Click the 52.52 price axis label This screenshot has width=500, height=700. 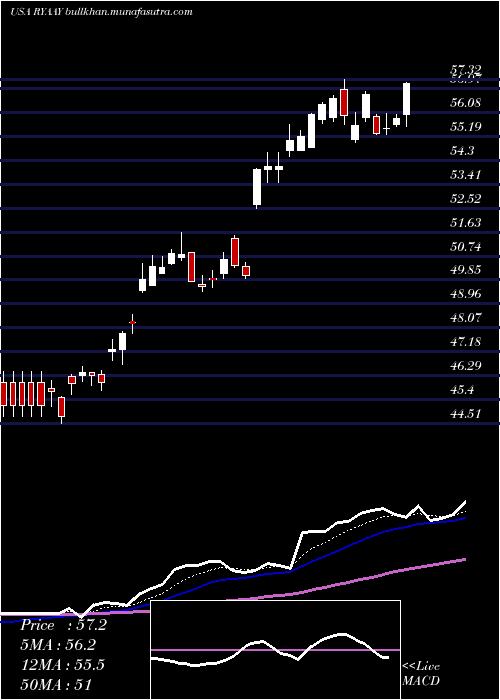point(465,199)
